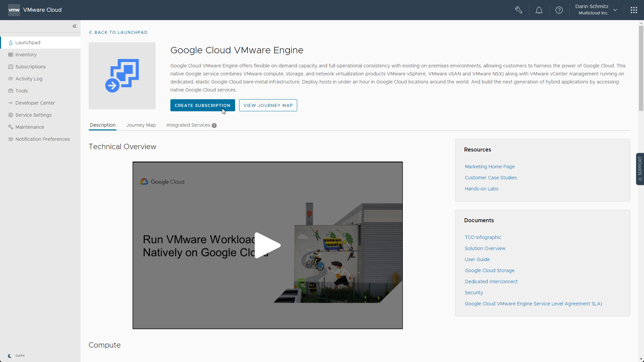The width and height of the screenshot is (644, 362).
Task: Open Customer Case Studies link
Action: (x=491, y=178)
